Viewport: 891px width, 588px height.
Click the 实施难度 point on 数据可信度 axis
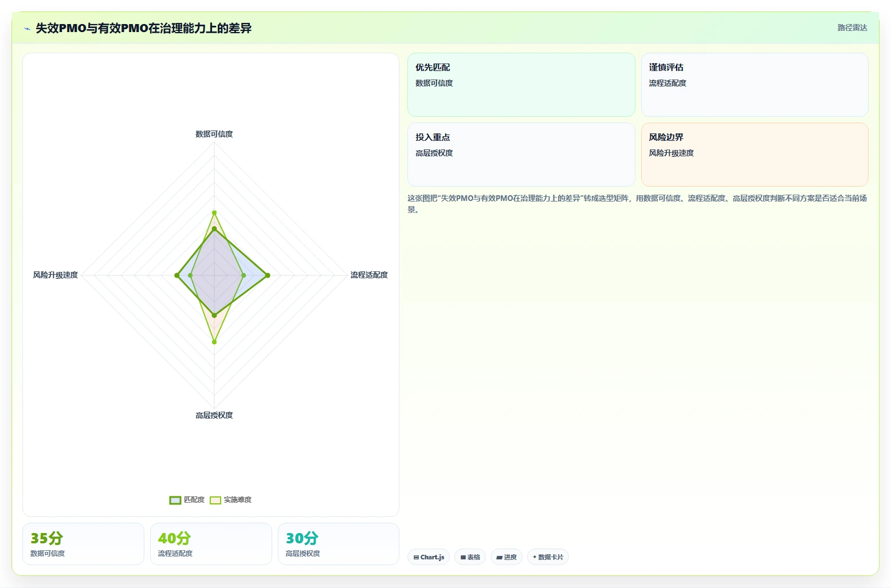tap(214, 212)
